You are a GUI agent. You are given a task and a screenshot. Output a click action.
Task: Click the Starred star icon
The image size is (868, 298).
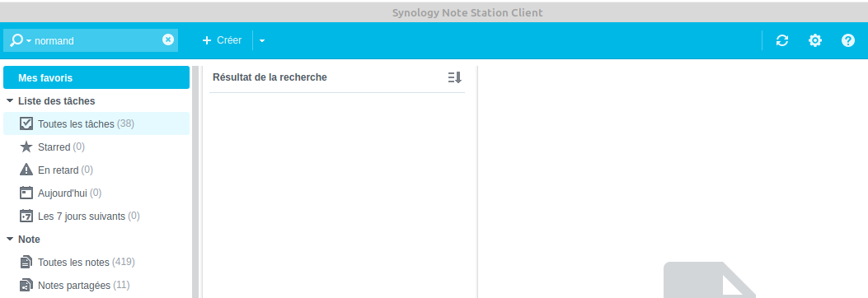(26, 147)
